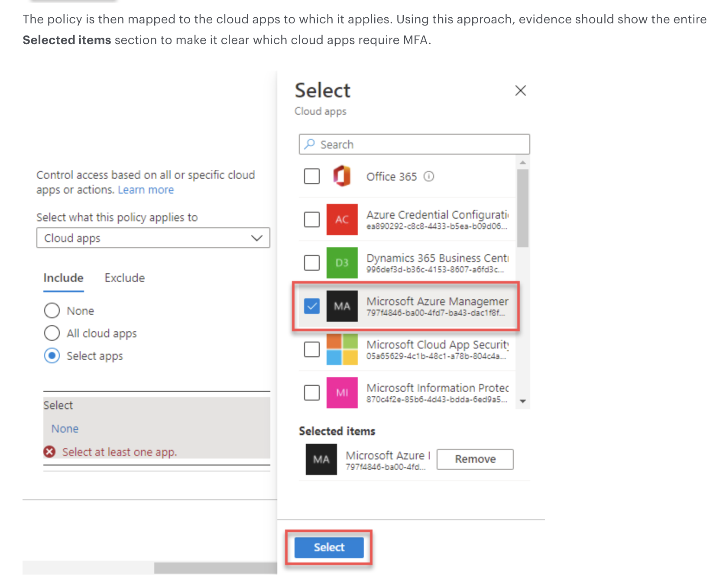
Task: Click the pink MI Information Protection icon
Action: pos(342,393)
